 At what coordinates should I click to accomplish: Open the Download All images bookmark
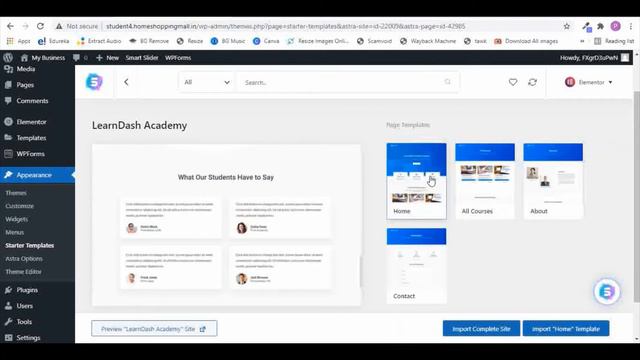526,41
